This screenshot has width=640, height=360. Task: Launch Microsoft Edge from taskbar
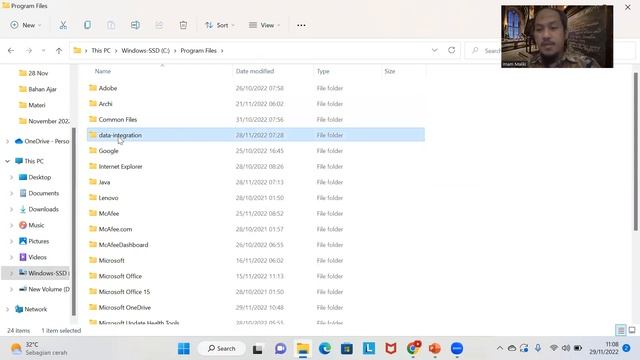coord(325,349)
